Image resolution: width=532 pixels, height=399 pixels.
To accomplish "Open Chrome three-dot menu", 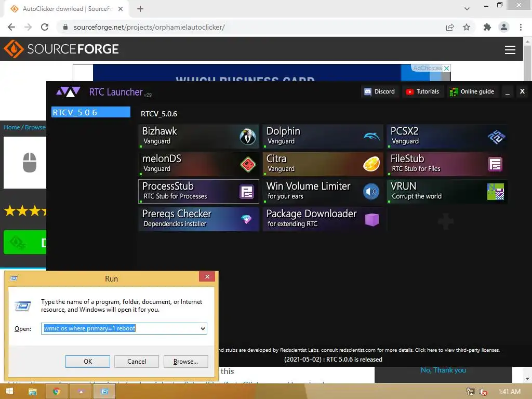I will click(521, 27).
